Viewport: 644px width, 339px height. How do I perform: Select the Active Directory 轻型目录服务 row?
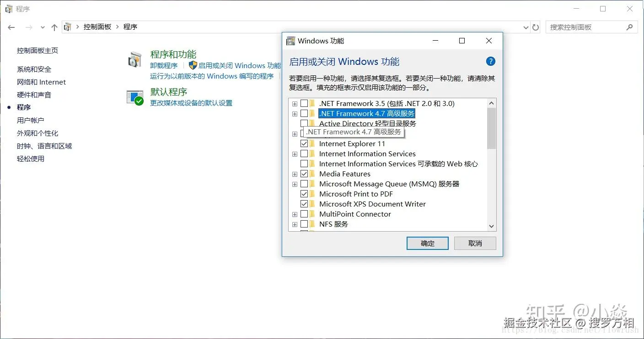click(x=368, y=123)
